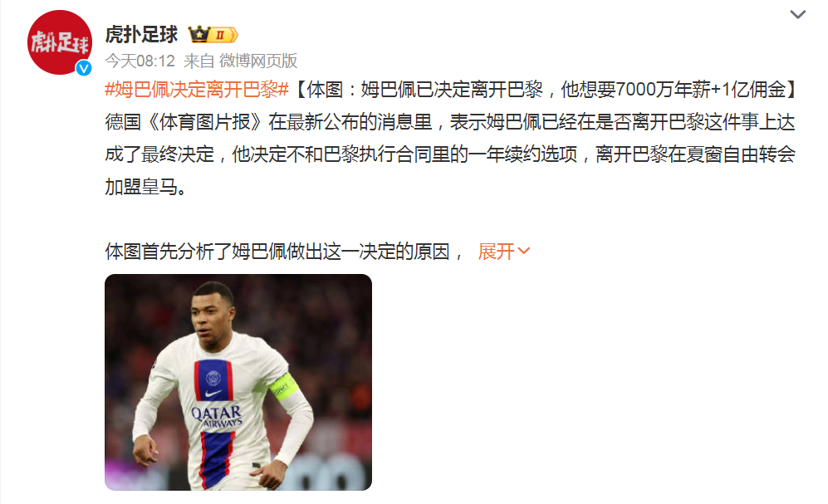Image resolution: width=828 pixels, height=504 pixels.
Task: Click the 加盟皇马 text line
Action: (145, 187)
